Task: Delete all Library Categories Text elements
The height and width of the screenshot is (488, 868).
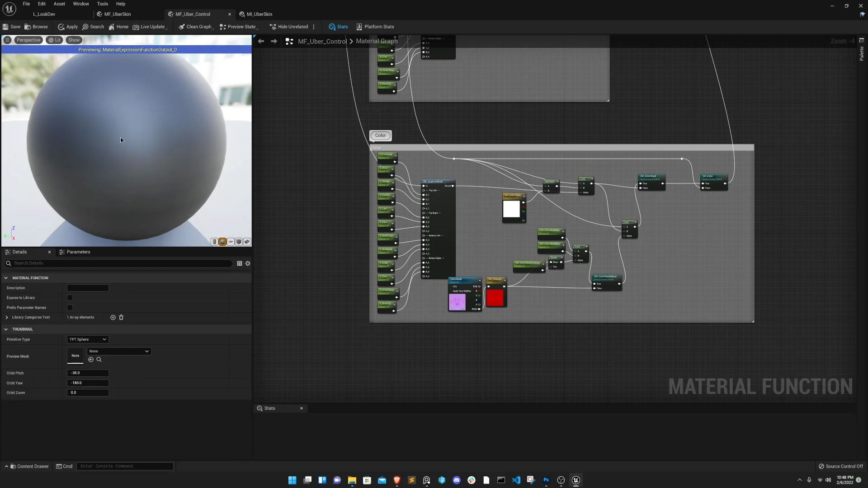Action: click(121, 318)
